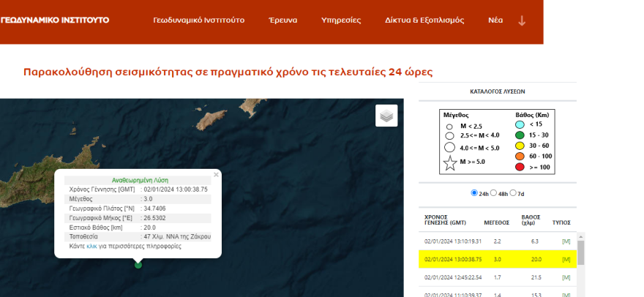Click the 'Αναθεωρημένη Λύση' popup title
Image resolution: width=644 pixels, height=297 pixels.
point(140,180)
